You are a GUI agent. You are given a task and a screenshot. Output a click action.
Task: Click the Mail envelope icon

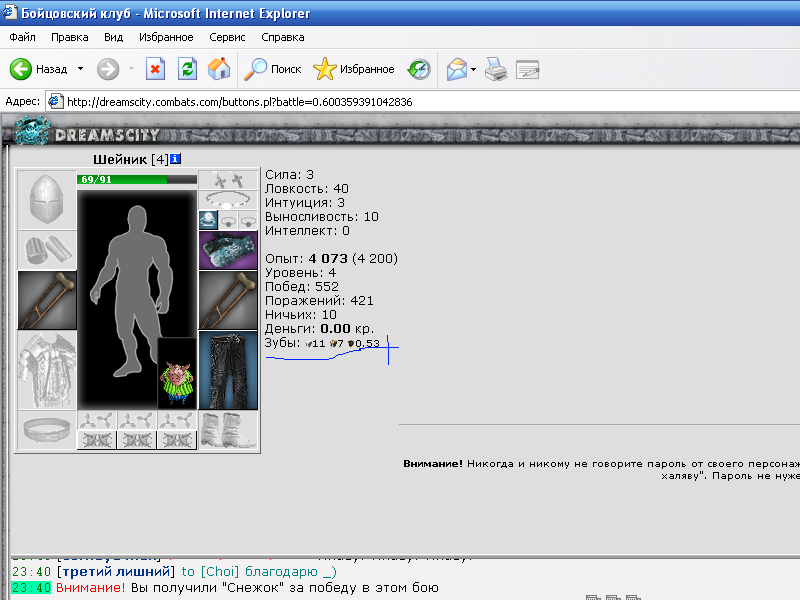pyautogui.click(x=457, y=69)
